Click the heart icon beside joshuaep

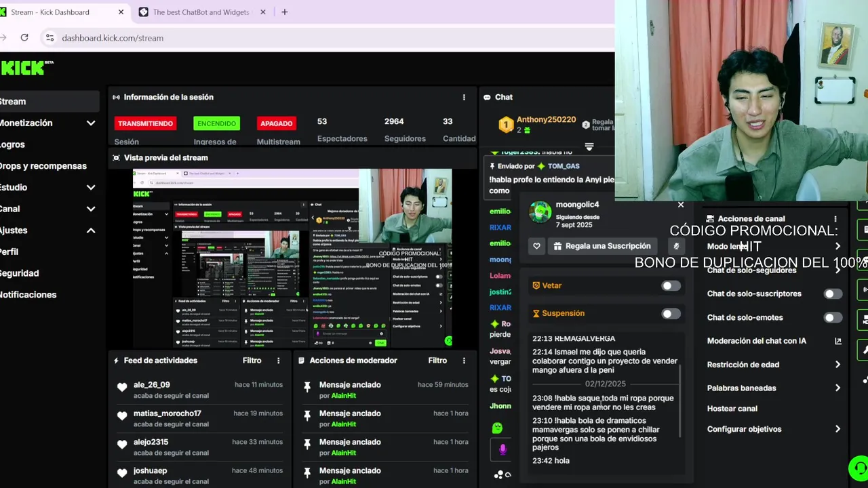[122, 473]
